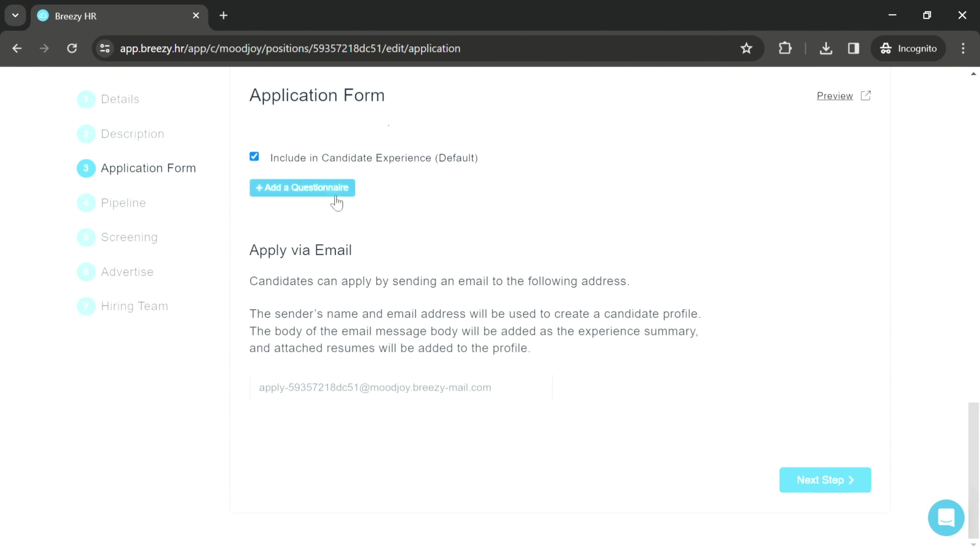Expand the Pipeline step settings

pyautogui.click(x=124, y=203)
